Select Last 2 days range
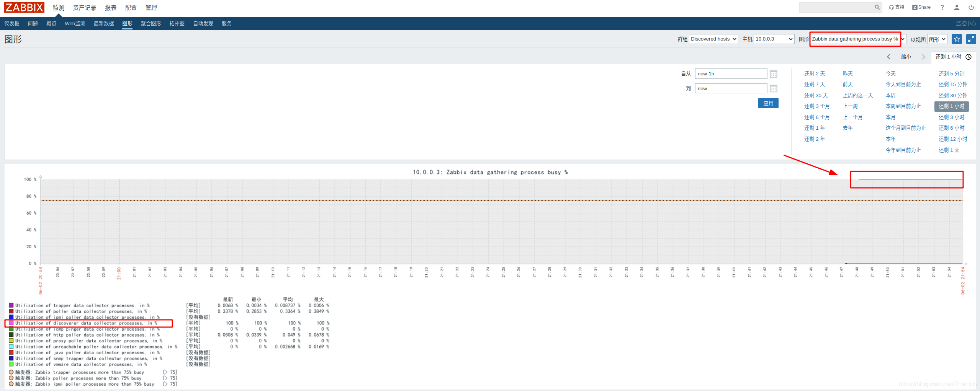 tap(815, 73)
